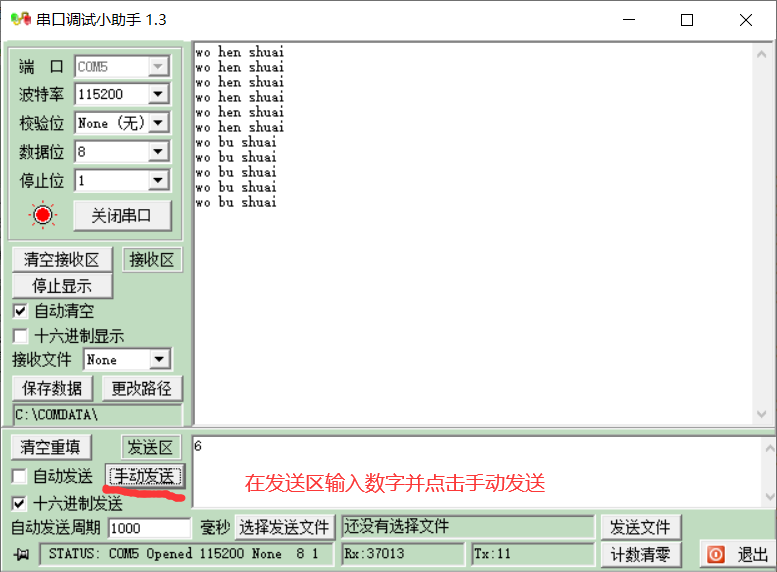Open the 波特率 115200 dropdown
The height and width of the screenshot is (572, 777).
[x=158, y=94]
